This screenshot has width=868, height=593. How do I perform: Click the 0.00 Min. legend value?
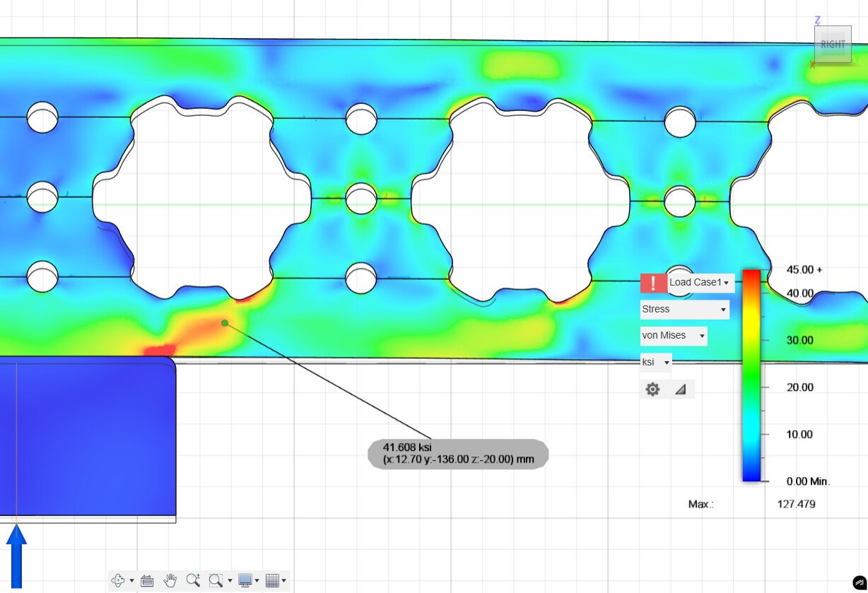[x=809, y=481]
